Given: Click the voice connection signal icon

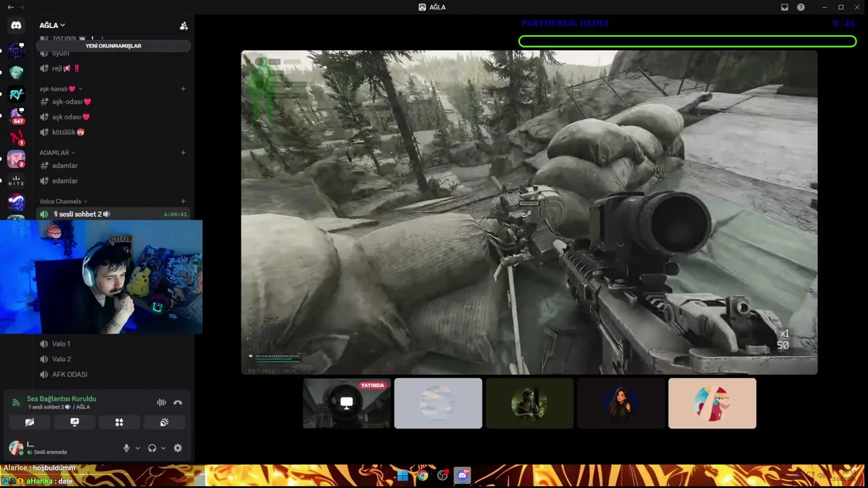Looking at the screenshot, I should (16, 403).
